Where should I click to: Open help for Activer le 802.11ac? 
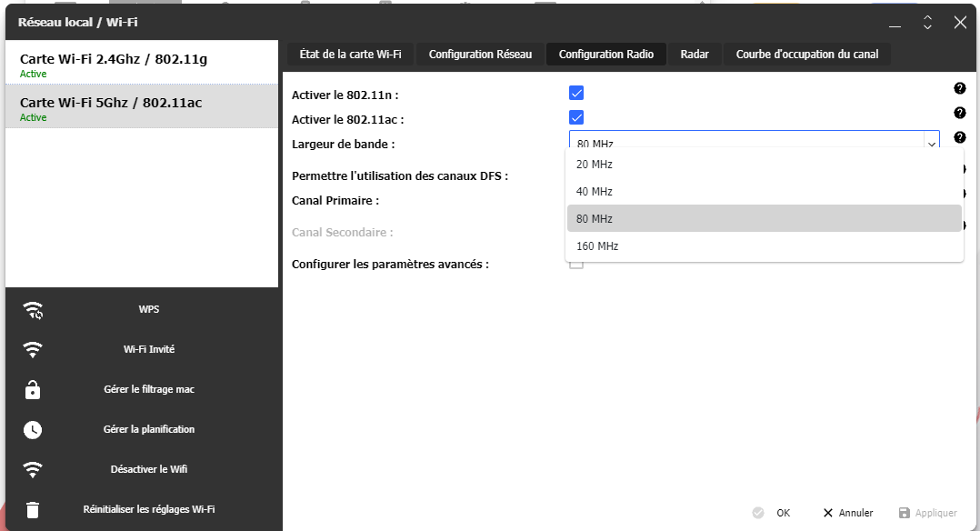tap(959, 113)
